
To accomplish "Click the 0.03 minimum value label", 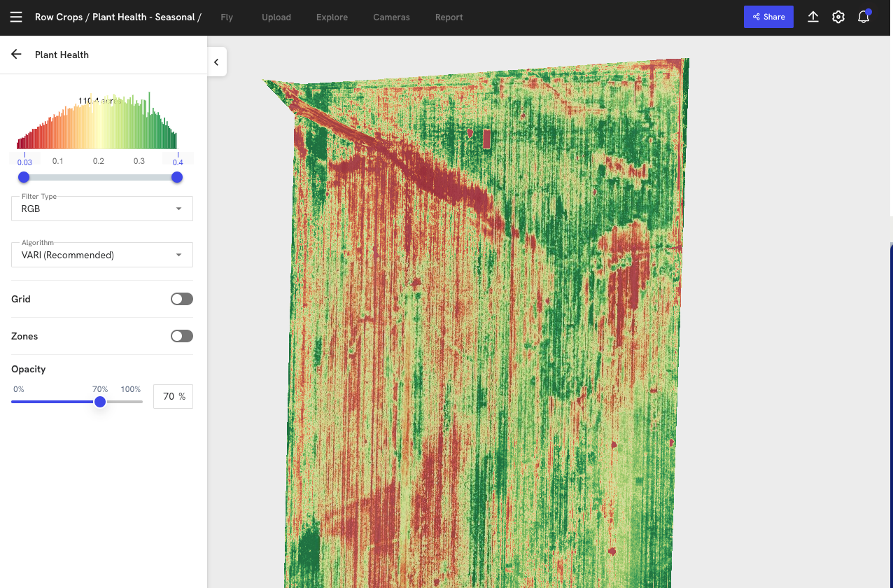I will point(24,162).
